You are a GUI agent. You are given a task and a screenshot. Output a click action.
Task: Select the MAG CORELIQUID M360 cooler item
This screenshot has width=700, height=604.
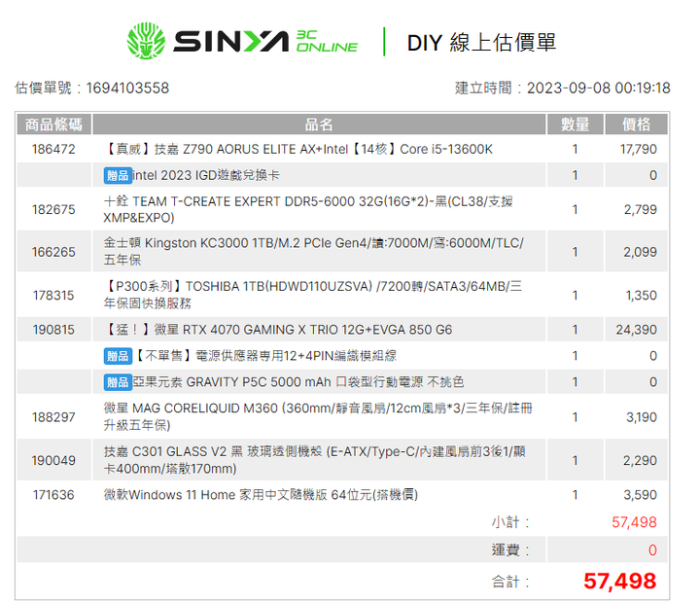pyautogui.click(x=318, y=416)
